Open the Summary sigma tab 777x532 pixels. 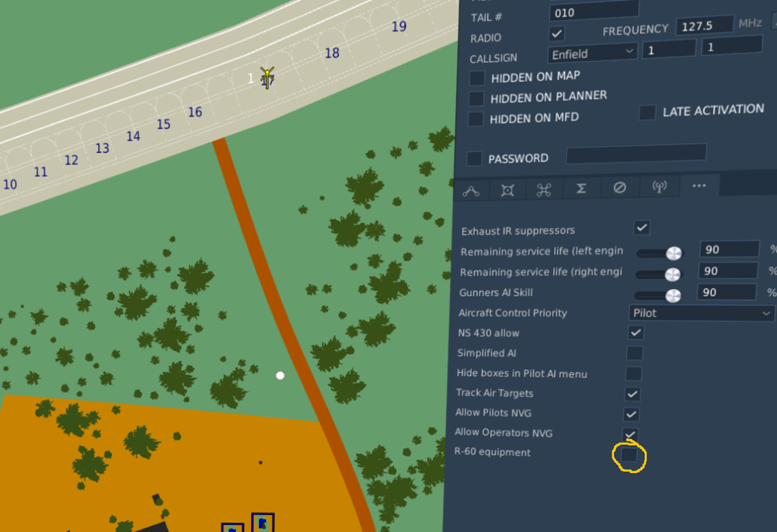coord(581,188)
